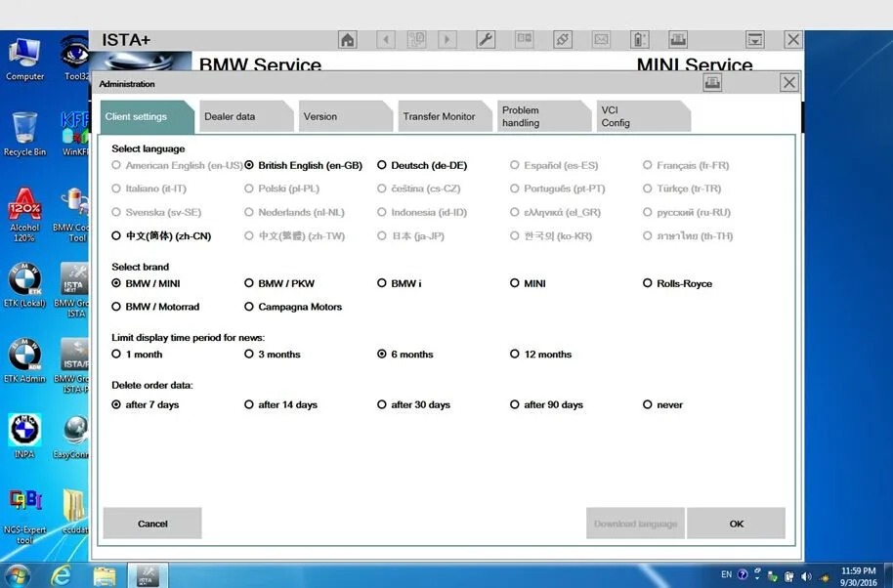Click the back arrow in ISTA+ toolbar
The height and width of the screenshot is (588, 893).
click(386, 40)
